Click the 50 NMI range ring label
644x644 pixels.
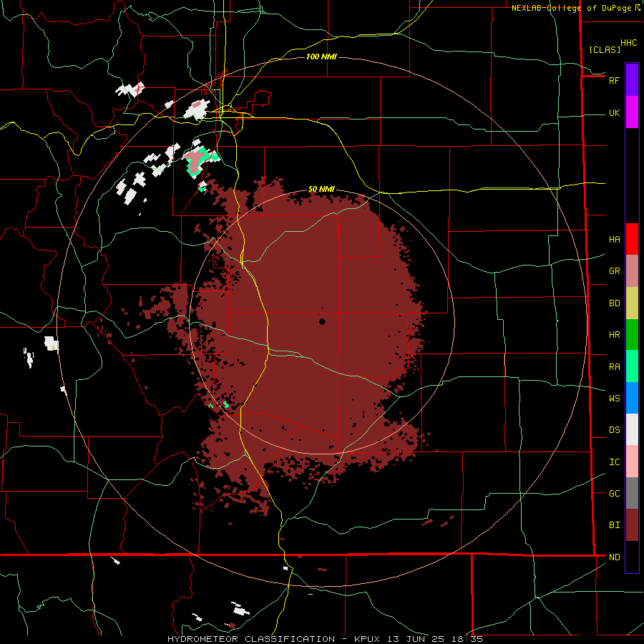click(x=321, y=189)
